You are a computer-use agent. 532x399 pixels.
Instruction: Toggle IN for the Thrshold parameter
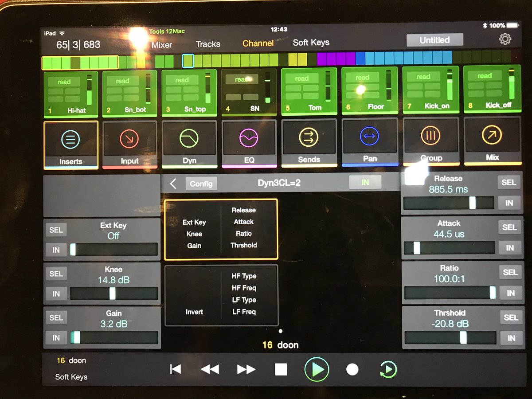511,338
